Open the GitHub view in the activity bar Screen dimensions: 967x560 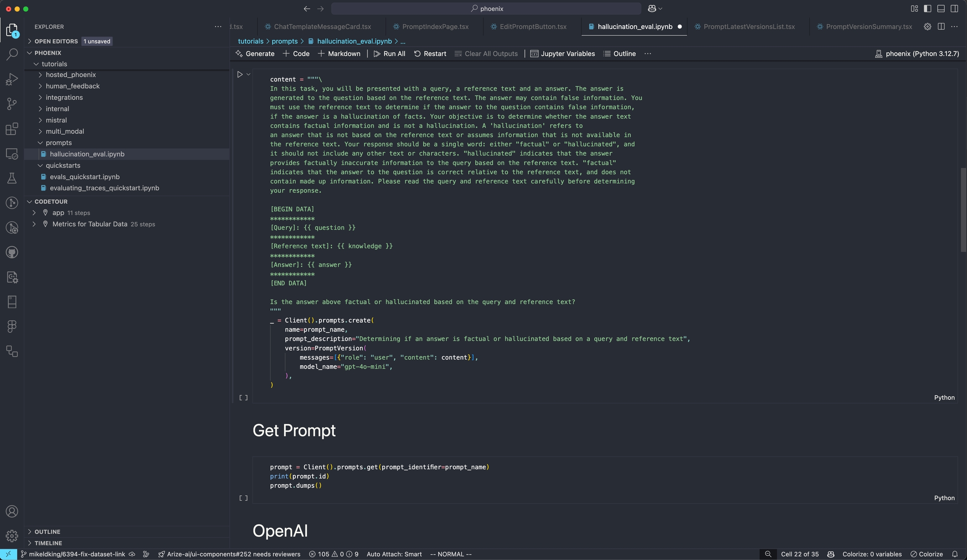click(12, 253)
